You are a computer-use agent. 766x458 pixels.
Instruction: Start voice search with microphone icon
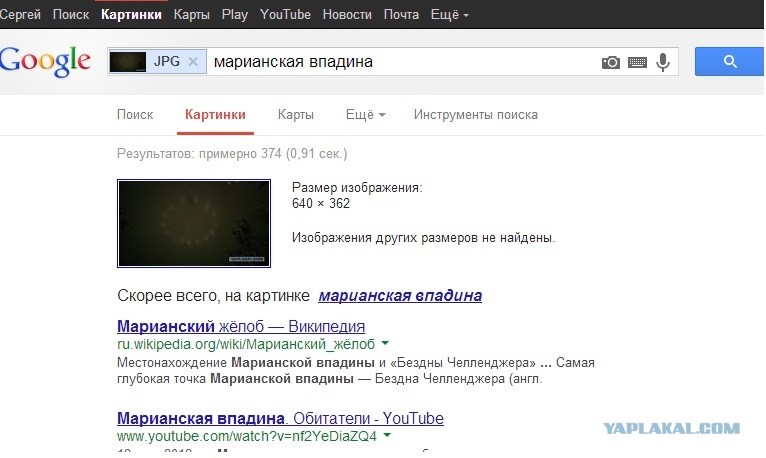663,62
